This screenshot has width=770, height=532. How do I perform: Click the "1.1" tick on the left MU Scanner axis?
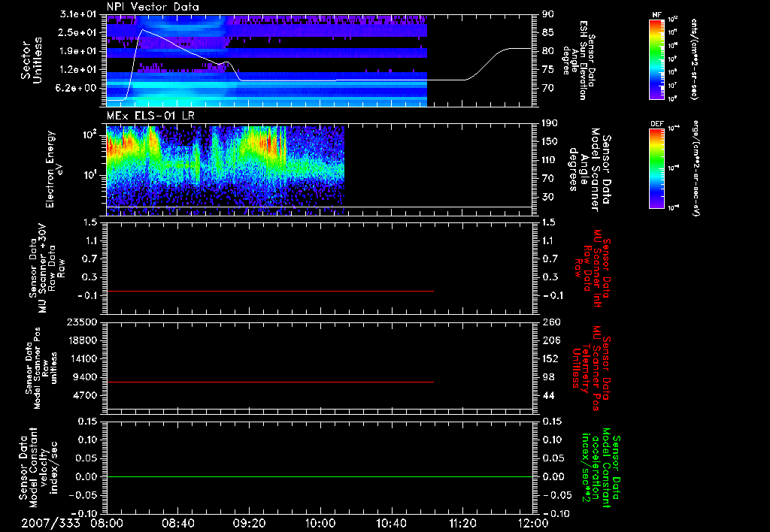tap(90, 240)
